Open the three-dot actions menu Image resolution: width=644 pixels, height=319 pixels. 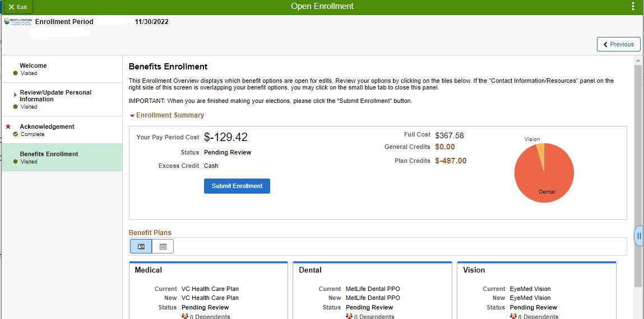click(x=632, y=7)
